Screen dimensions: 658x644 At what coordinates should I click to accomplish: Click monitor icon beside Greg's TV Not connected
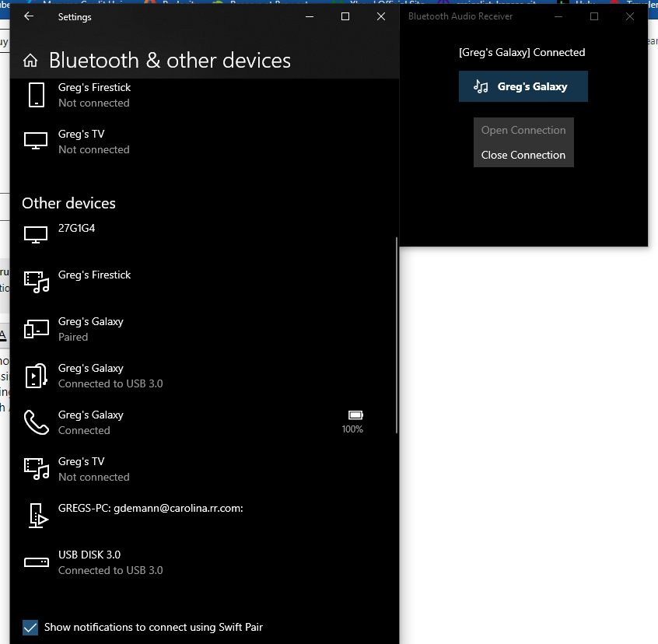pos(36,141)
